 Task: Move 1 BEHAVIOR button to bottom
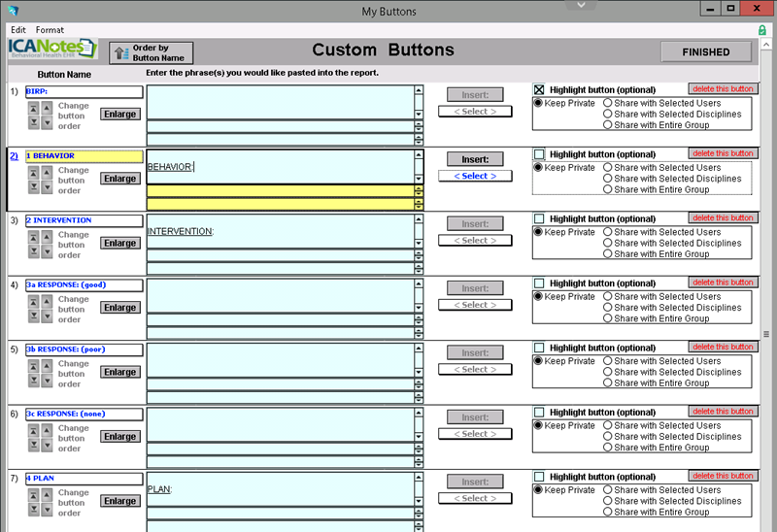click(33, 186)
